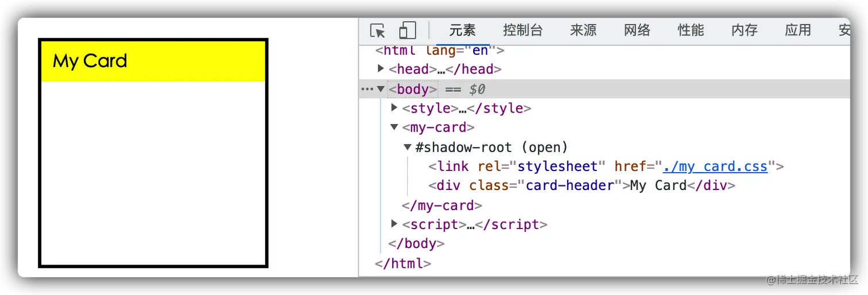Open the 来源 tab

(x=583, y=30)
